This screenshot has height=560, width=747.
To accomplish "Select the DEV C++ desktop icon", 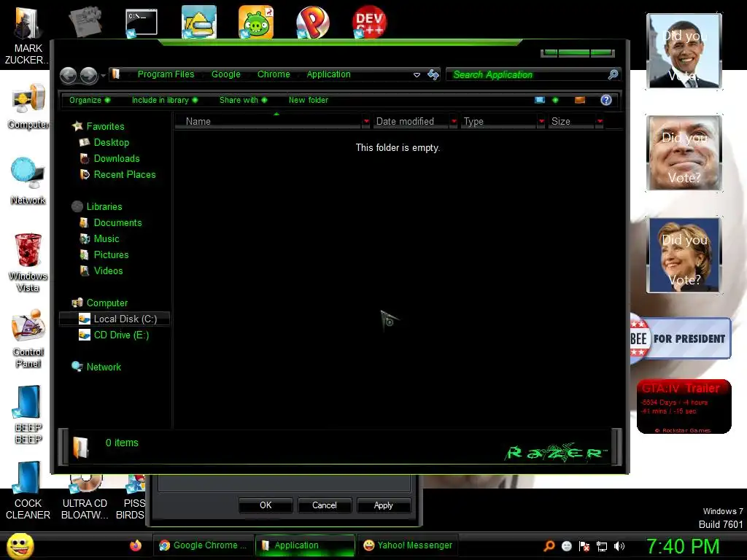I will pyautogui.click(x=369, y=22).
